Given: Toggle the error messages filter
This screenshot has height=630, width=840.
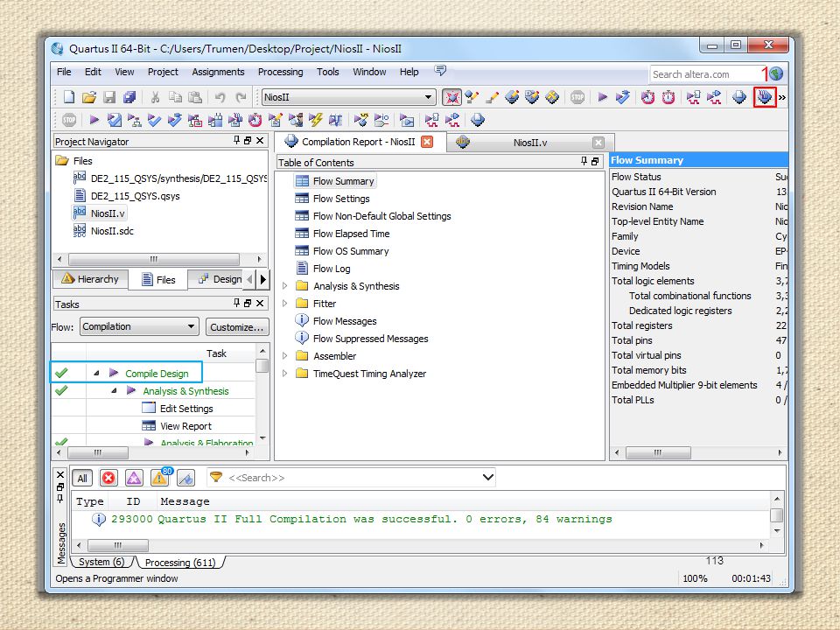Looking at the screenshot, I should pos(108,478).
